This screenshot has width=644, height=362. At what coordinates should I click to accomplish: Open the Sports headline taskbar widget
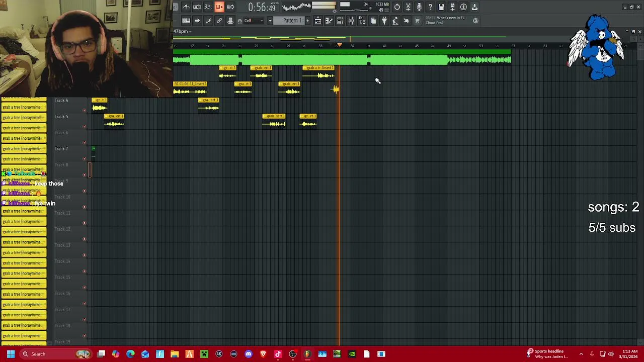coord(547,354)
